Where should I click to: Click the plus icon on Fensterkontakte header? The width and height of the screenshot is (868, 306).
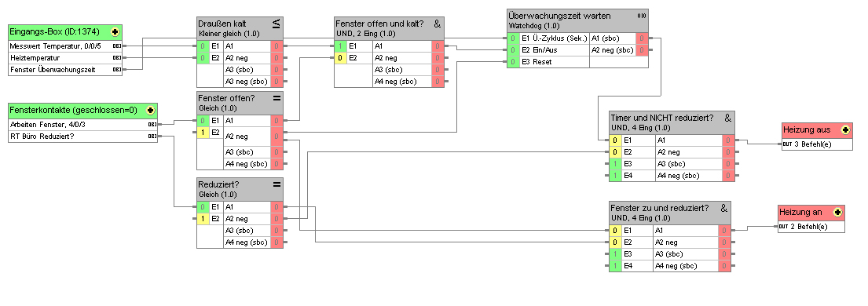click(x=150, y=110)
